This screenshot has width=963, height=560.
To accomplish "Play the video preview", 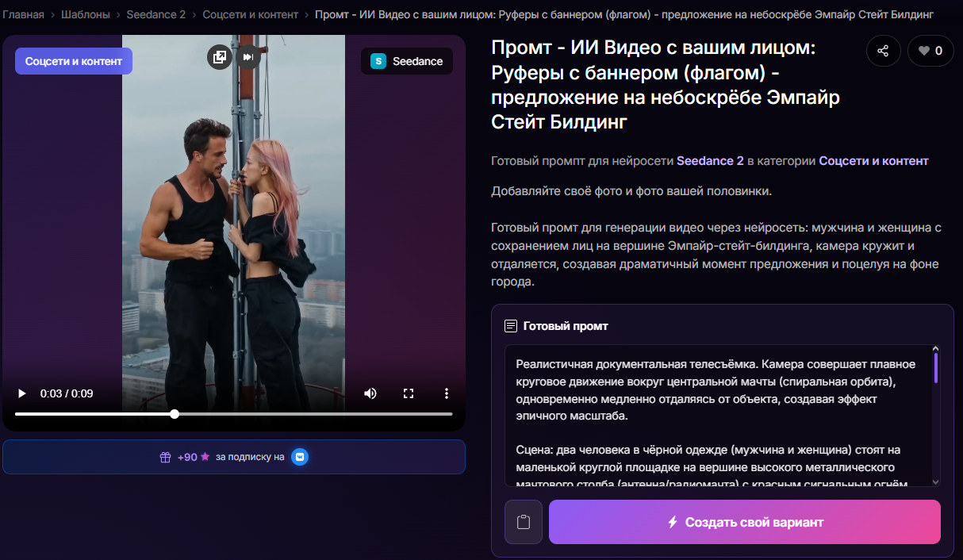I will click(x=22, y=393).
